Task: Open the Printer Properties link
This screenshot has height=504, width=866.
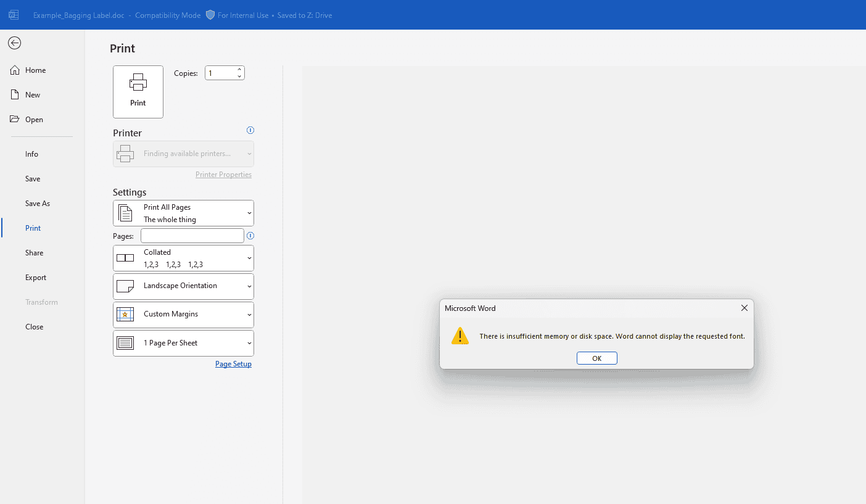Action: pos(223,175)
